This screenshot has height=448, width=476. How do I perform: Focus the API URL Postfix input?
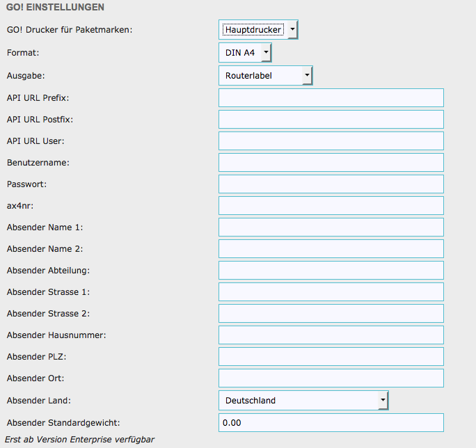click(331, 120)
